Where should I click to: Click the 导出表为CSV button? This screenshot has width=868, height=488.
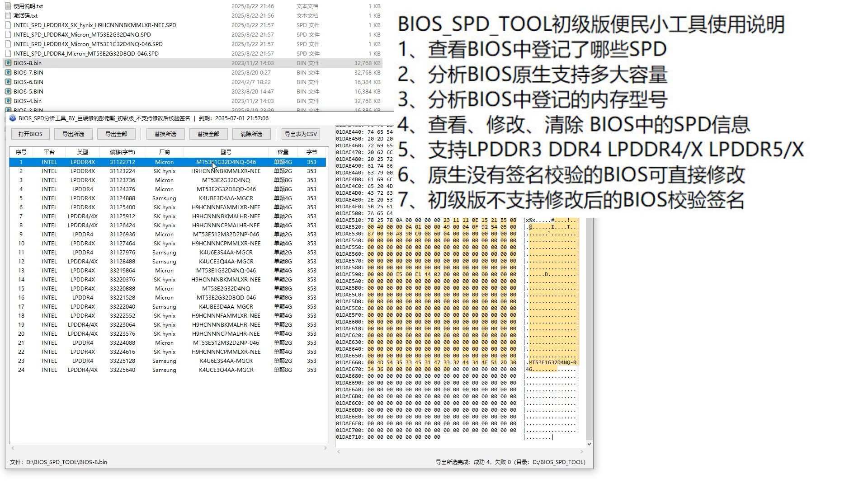coord(301,134)
